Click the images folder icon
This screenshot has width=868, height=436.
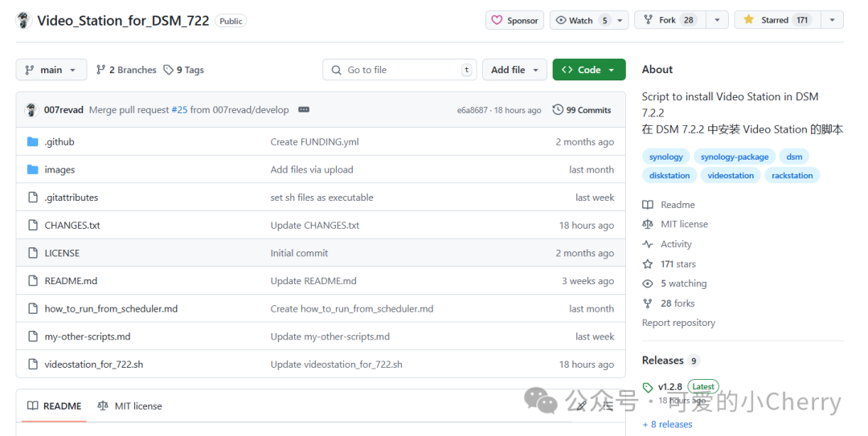click(x=33, y=169)
